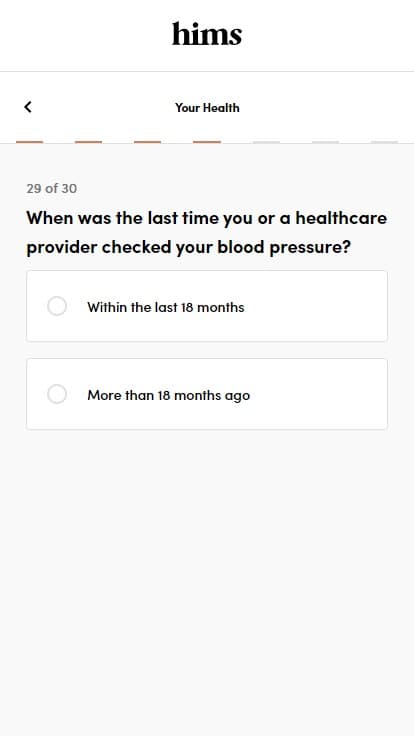Click the last gray progress segment
The image size is (414, 736).
384,142
